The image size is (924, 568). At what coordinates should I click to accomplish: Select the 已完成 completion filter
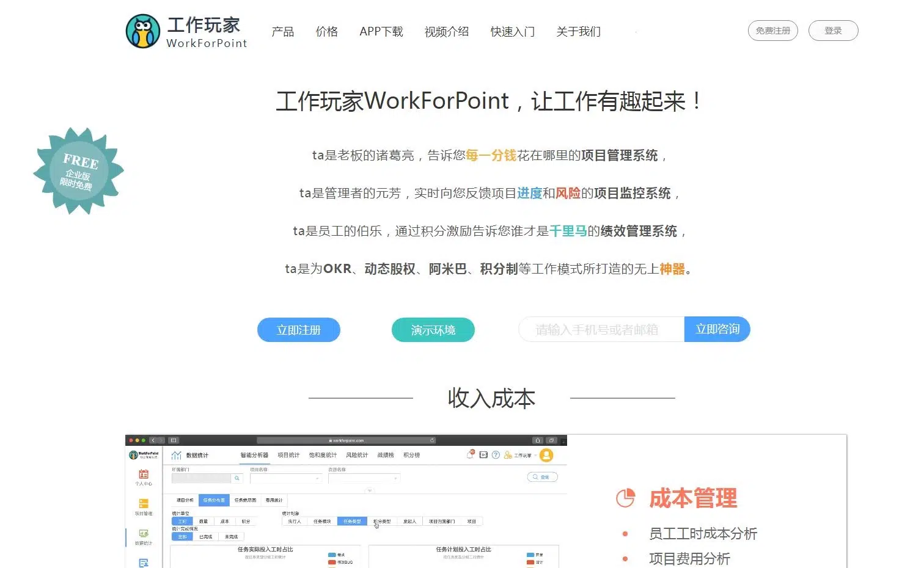(x=205, y=536)
